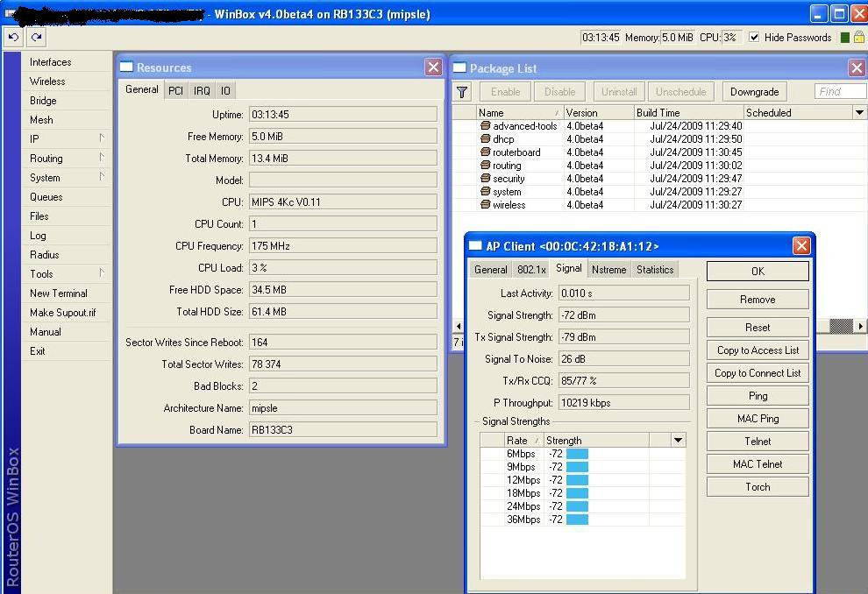Click the 36Mbps signal strength bar
Screen dimensions: 868x594
[x=577, y=520]
